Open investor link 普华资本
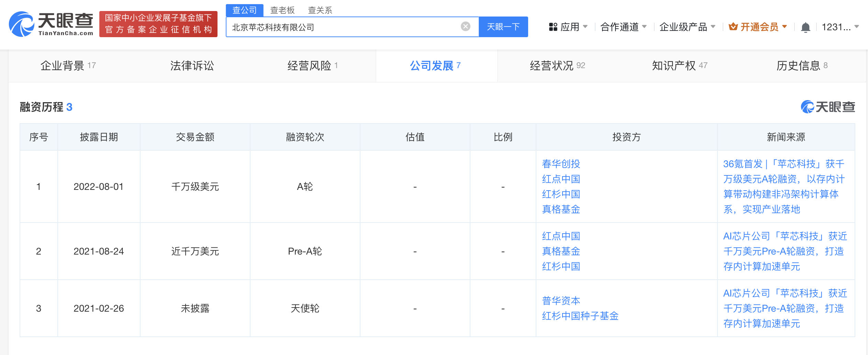This screenshot has height=355, width=868. click(x=561, y=301)
